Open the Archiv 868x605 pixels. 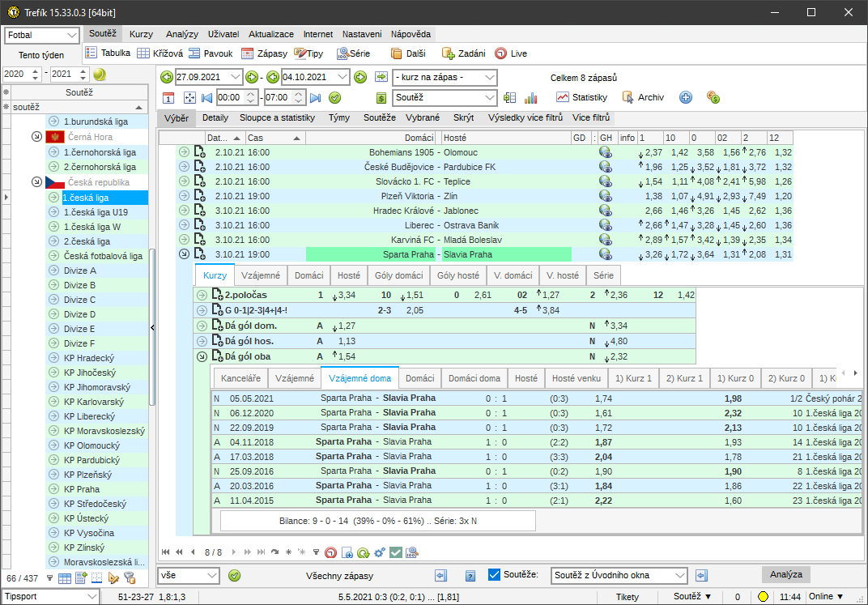point(643,97)
